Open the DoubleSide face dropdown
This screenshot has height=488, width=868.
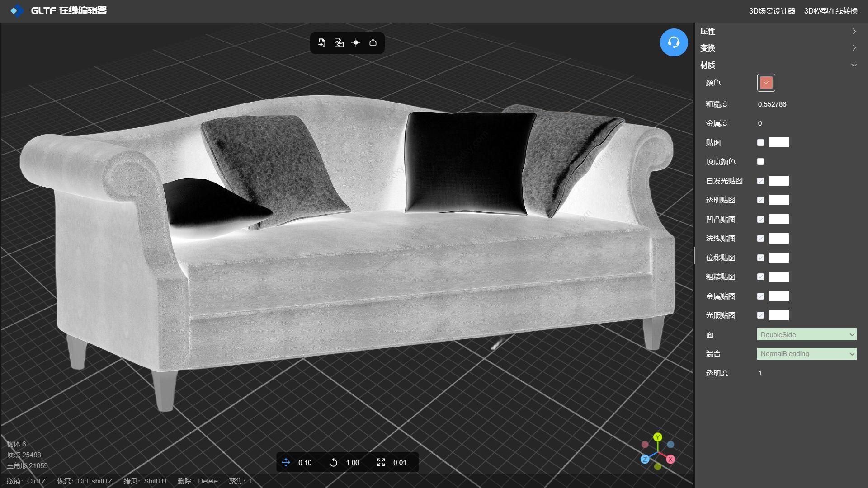click(807, 334)
